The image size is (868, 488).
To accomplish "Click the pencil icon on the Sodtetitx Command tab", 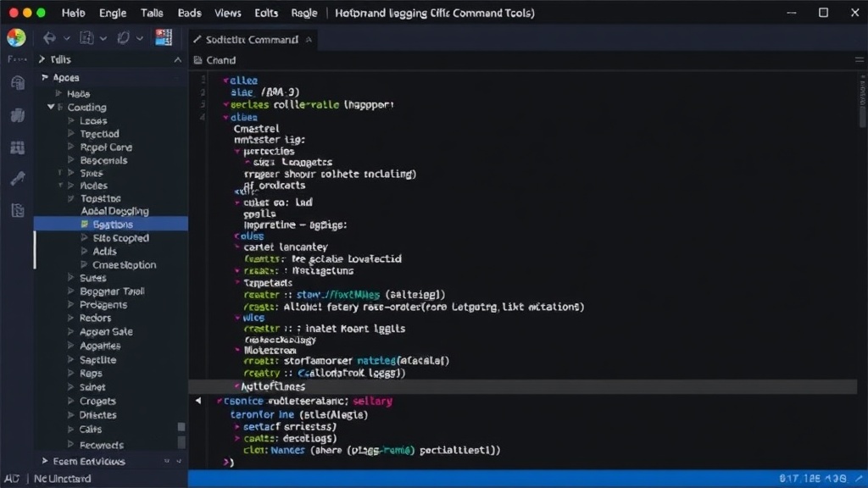I will (197, 40).
